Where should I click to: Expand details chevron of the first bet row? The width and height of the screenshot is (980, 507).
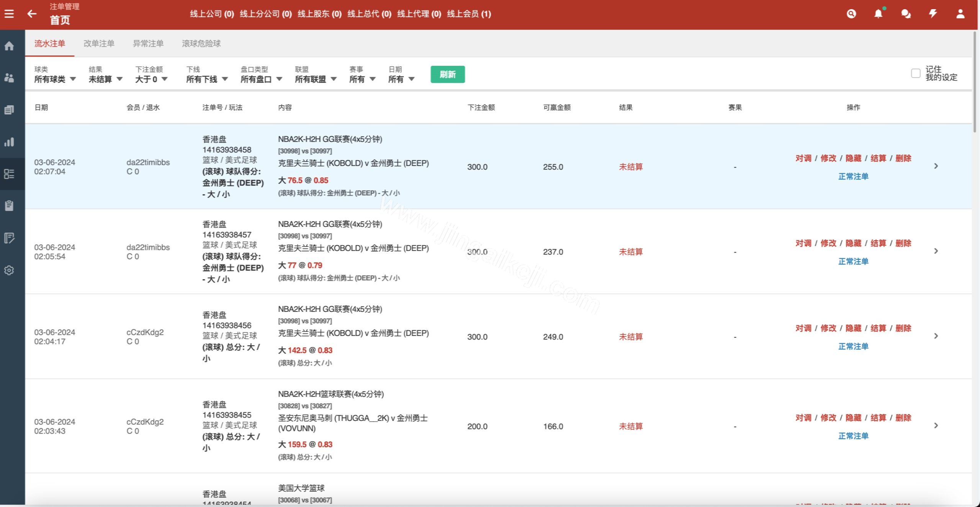tap(937, 166)
